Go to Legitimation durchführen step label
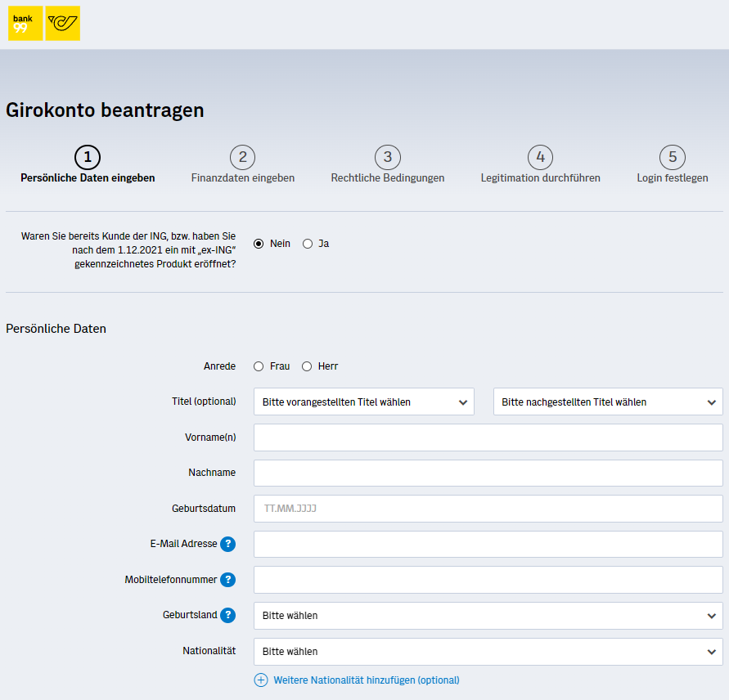Viewport: 729px width, 700px height. coord(540,178)
